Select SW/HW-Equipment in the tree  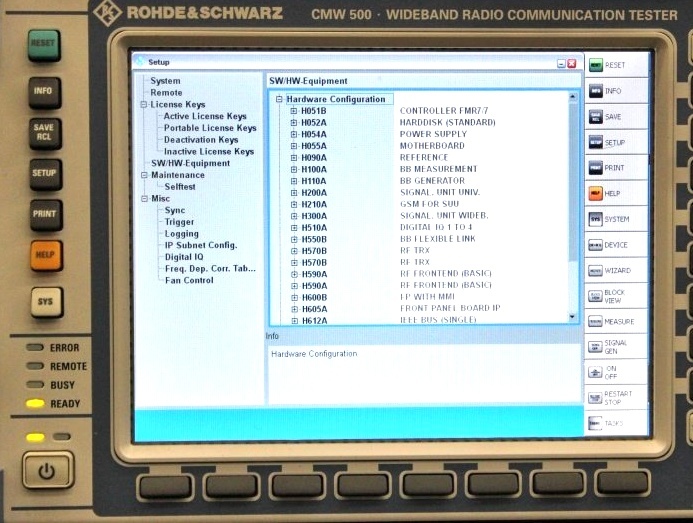190,163
